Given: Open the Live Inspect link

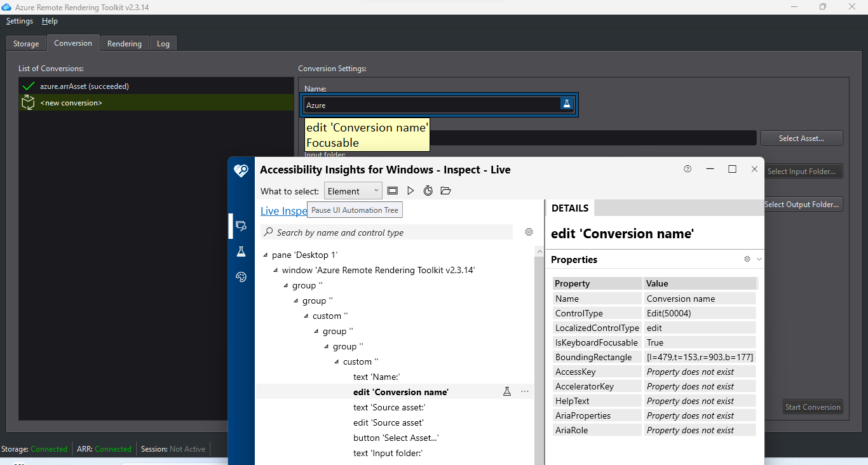Looking at the screenshot, I should [x=284, y=211].
